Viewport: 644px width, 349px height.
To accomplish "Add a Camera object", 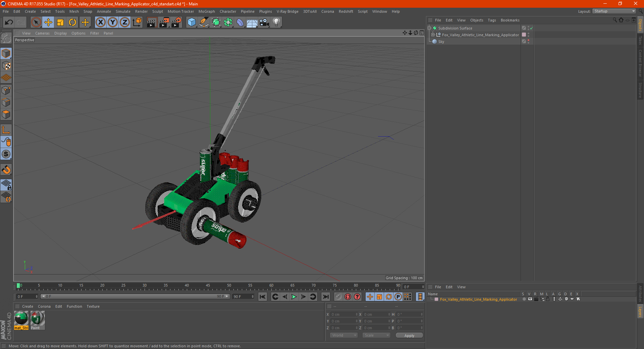I will click(x=264, y=22).
